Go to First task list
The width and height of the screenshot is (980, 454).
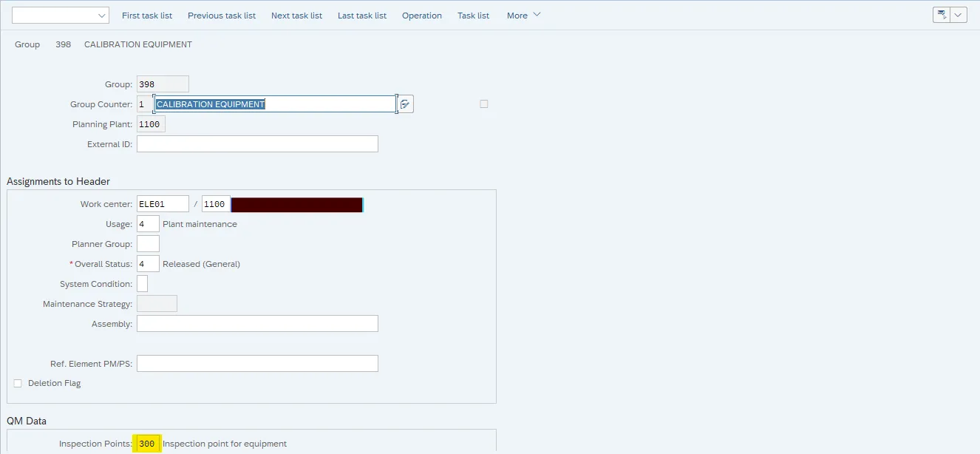pos(147,16)
